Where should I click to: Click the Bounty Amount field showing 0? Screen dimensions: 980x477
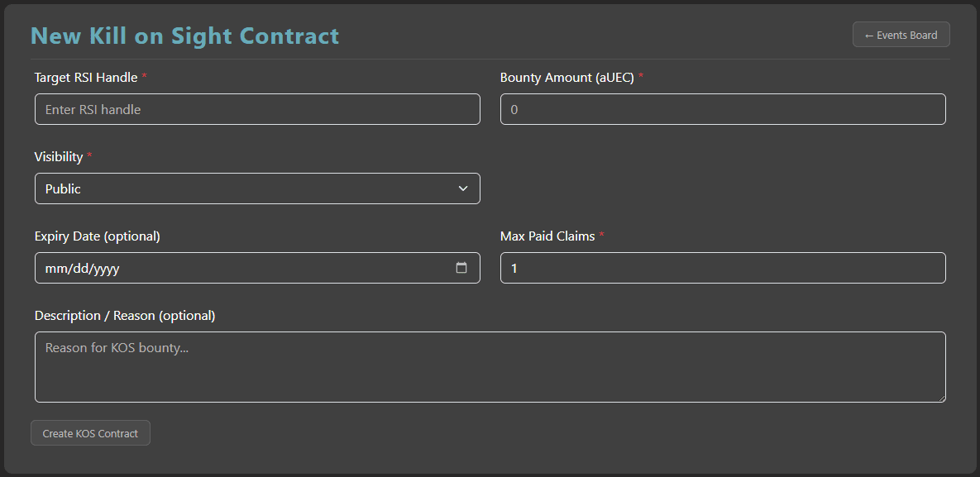(x=722, y=108)
